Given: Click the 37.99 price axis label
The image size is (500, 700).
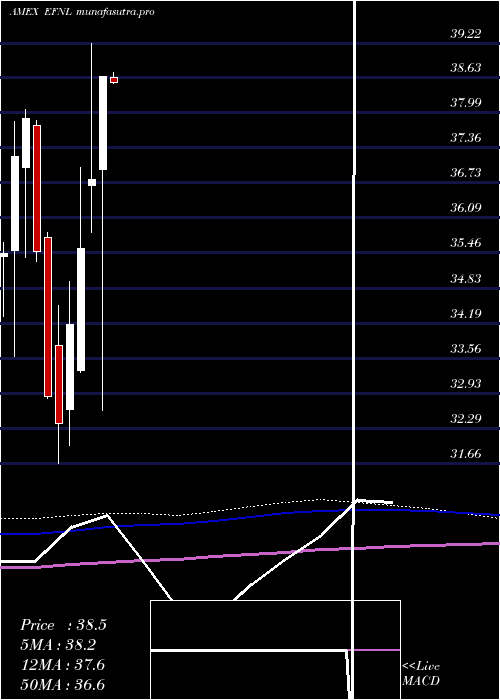Looking at the screenshot, I should [465, 103].
